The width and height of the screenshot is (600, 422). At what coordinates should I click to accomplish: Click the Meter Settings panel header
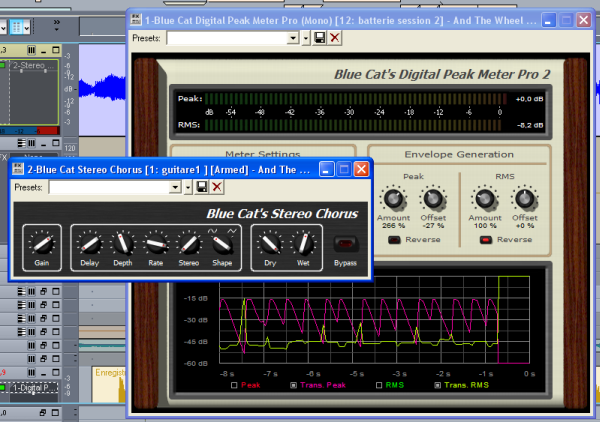tap(262, 153)
